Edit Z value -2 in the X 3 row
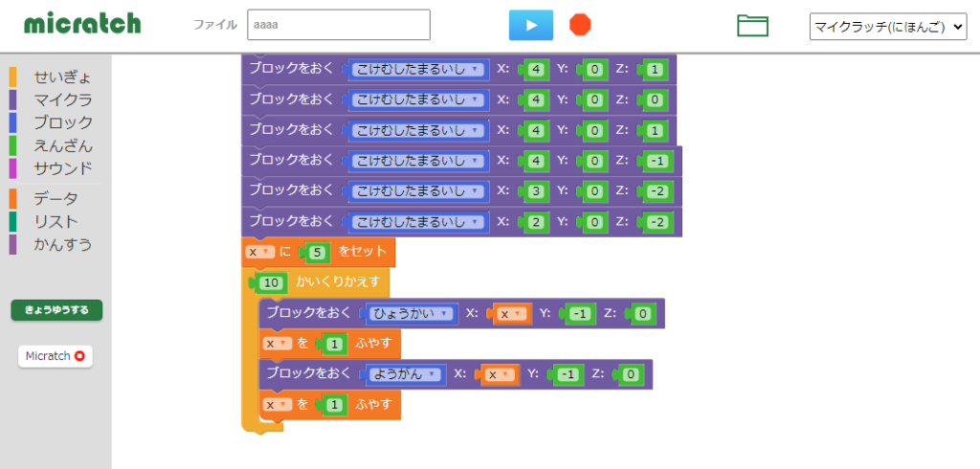The height and width of the screenshot is (469, 980). point(657,192)
